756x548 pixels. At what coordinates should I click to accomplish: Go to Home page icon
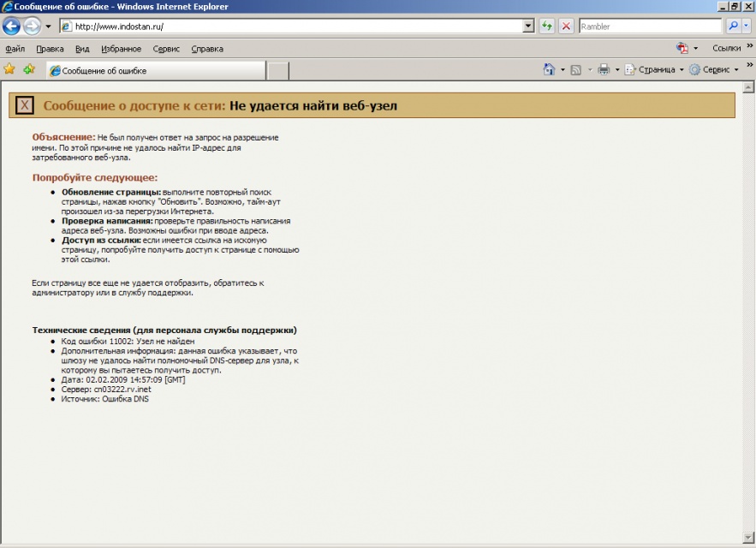pyautogui.click(x=550, y=69)
